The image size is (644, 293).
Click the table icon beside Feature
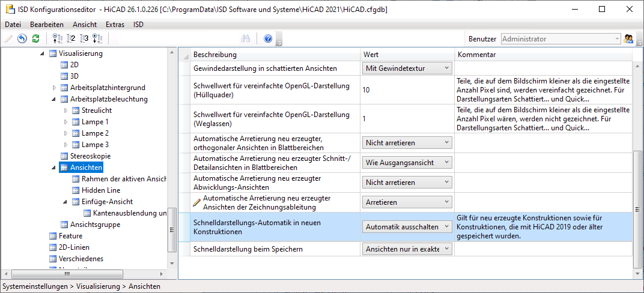click(x=53, y=236)
